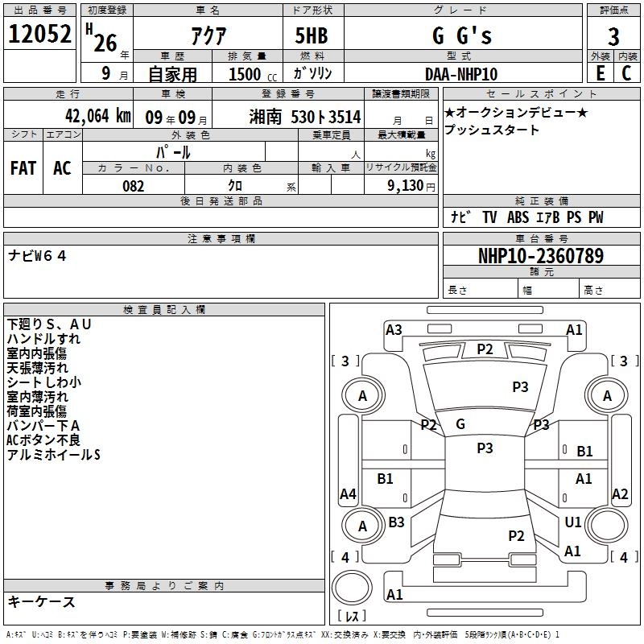Click displacement value 1500 cc
This screenshot has width=644, height=644.
point(253,74)
